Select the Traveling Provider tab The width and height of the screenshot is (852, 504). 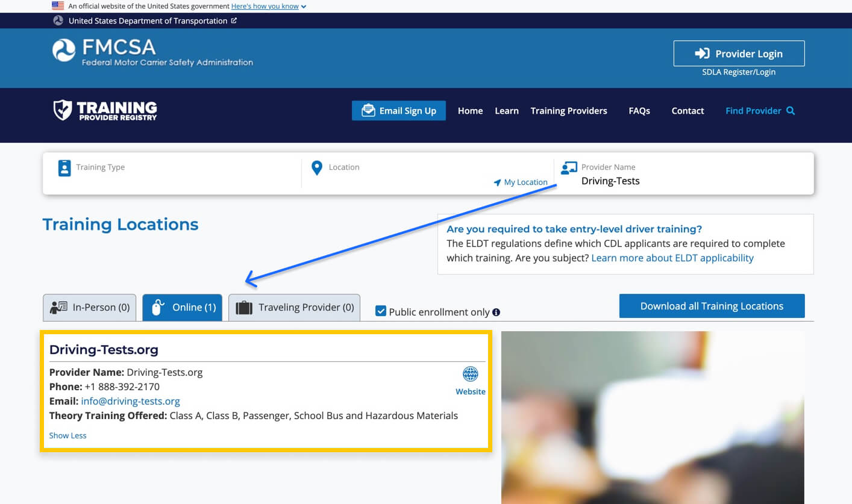(294, 307)
